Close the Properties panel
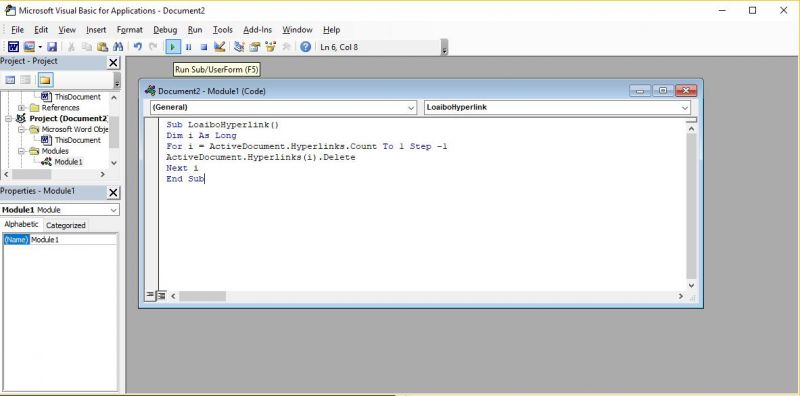 click(113, 192)
